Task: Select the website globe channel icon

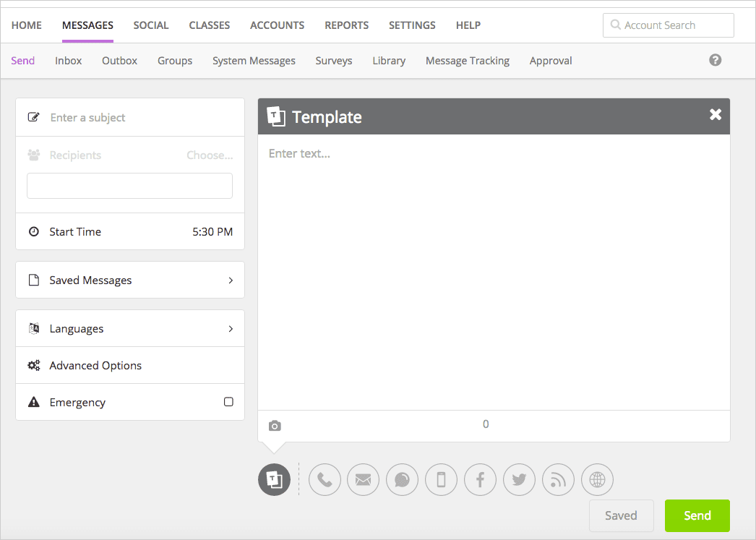Action: click(x=597, y=480)
